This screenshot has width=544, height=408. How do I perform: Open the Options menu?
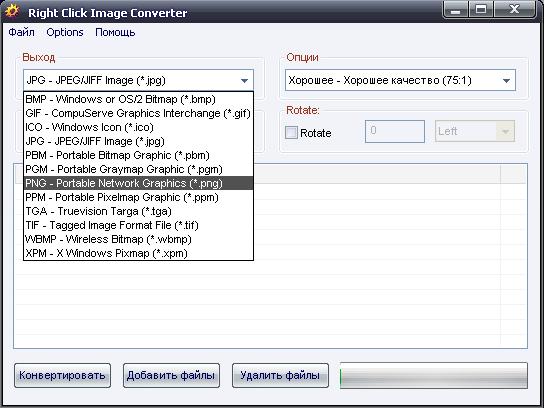(x=65, y=33)
